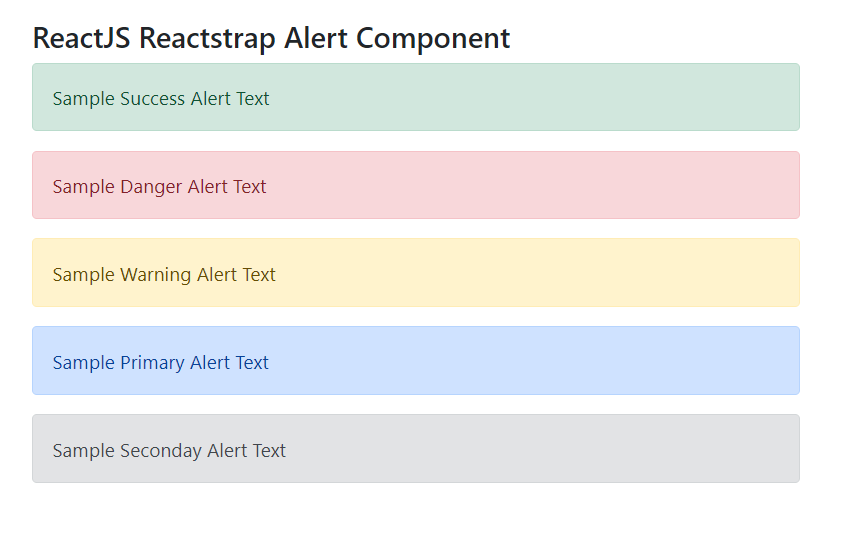Click the word "Success" in the green alert
The width and height of the screenshot is (862, 555).
coord(152,98)
